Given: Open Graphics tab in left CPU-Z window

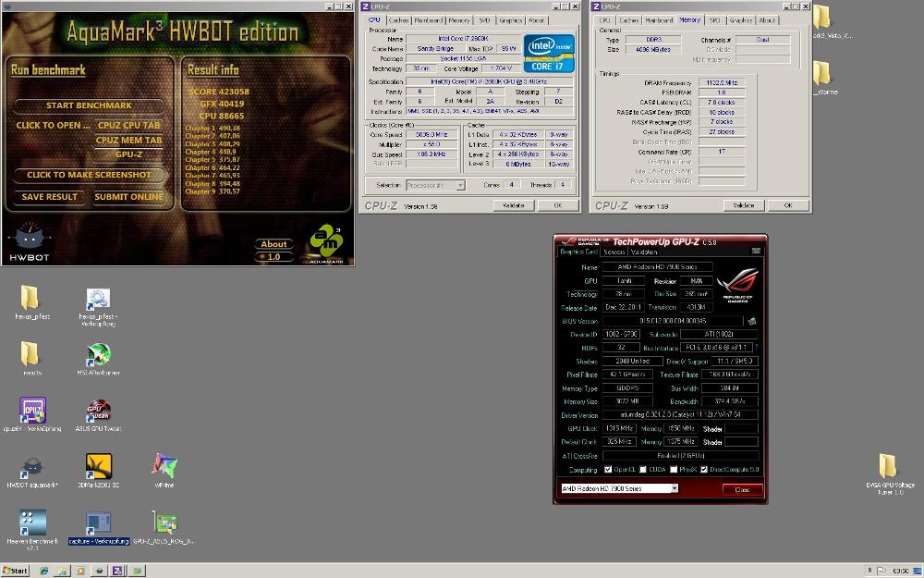Looking at the screenshot, I should click(510, 20).
